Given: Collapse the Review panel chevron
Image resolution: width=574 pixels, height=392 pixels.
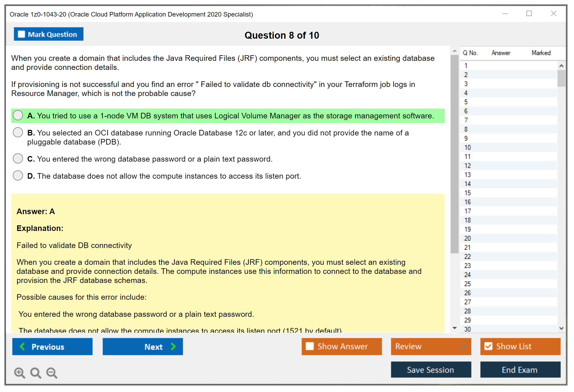Looking at the screenshot, I should [x=464, y=346].
